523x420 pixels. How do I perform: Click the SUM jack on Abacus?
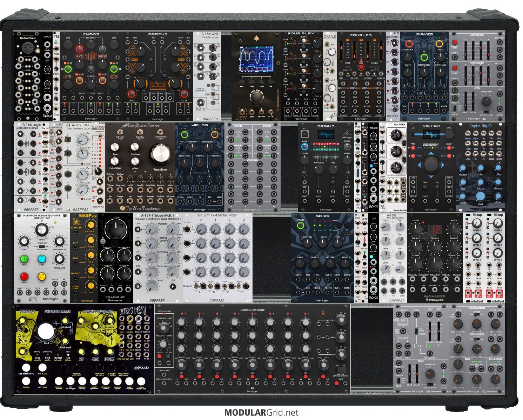pos(158,111)
